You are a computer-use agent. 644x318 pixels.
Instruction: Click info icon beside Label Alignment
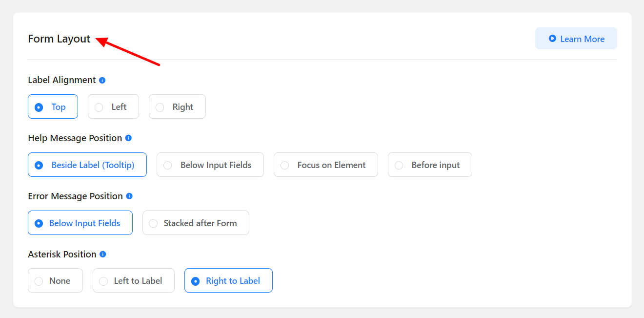(102, 80)
